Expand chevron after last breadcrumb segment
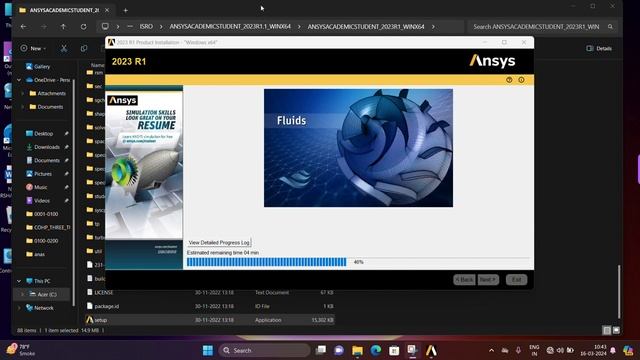640x360 pixels. coord(433,27)
